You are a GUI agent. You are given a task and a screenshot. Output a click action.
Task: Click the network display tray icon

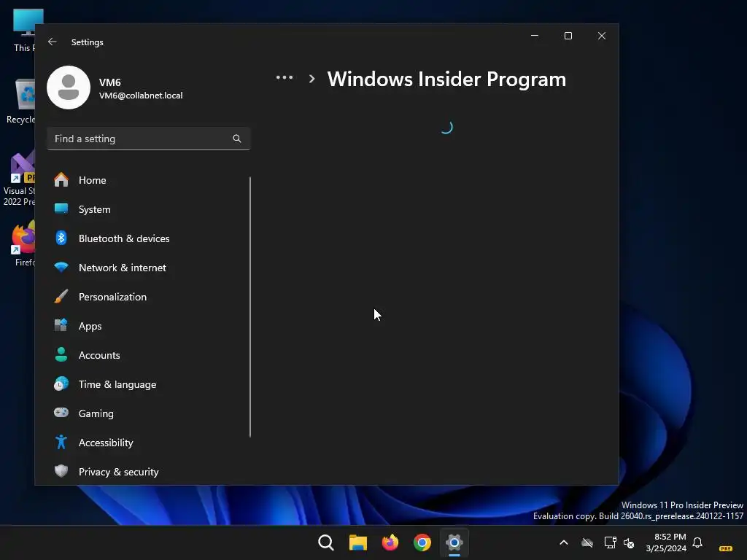[610, 542]
